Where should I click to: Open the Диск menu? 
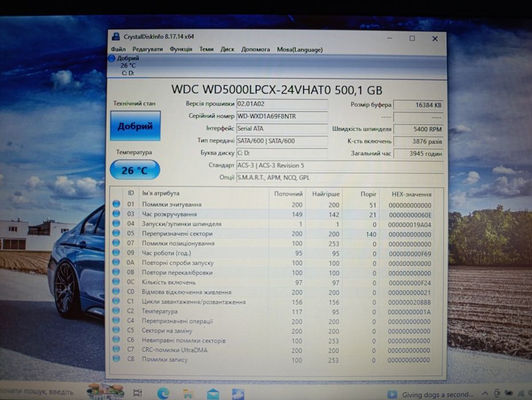227,49
